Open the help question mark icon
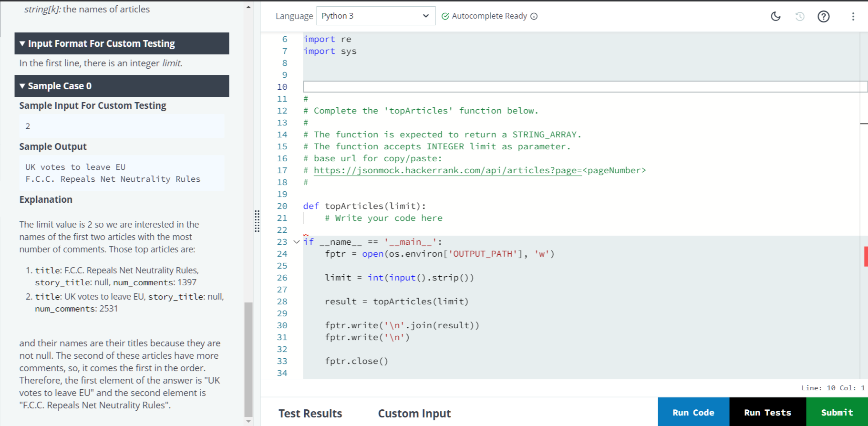Screen dimensions: 868x426 tap(824, 16)
